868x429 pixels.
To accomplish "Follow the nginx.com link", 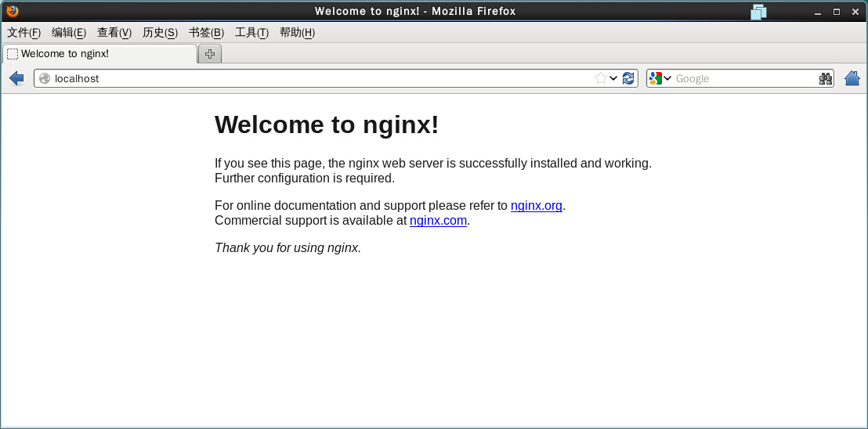I will 439,221.
